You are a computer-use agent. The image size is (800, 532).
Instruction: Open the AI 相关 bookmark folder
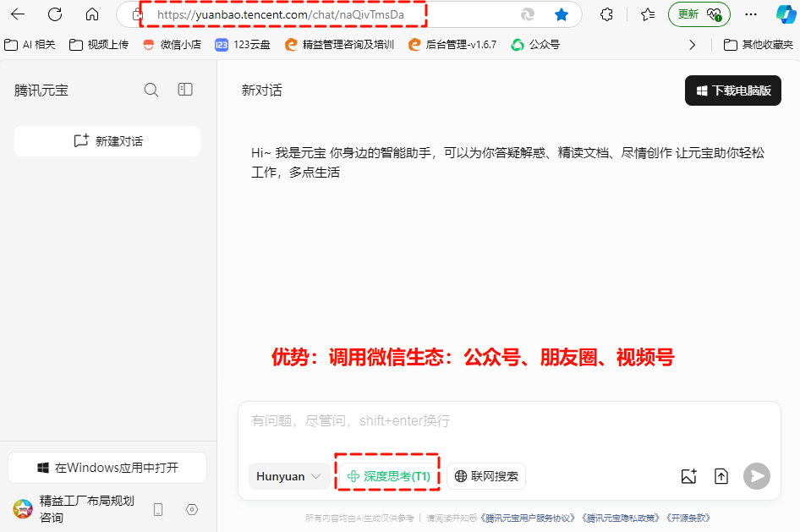tap(30, 45)
